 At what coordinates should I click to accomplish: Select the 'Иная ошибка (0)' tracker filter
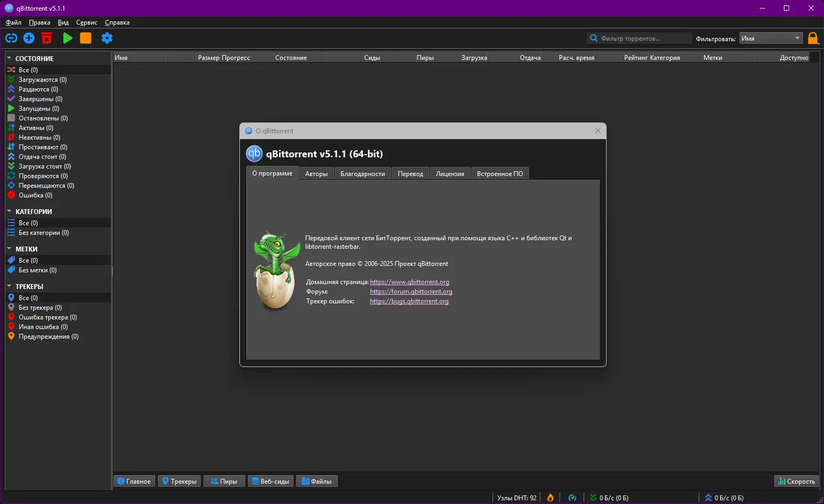(x=58, y=327)
